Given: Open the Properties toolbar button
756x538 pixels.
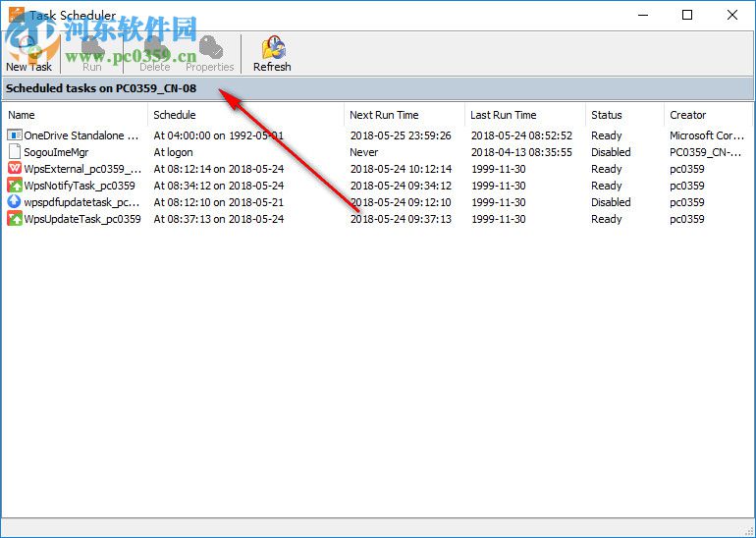Looking at the screenshot, I should 210,54.
